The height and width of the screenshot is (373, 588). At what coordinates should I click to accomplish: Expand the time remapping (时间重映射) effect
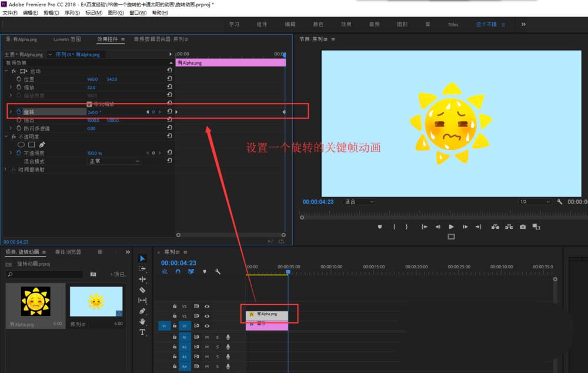point(5,169)
